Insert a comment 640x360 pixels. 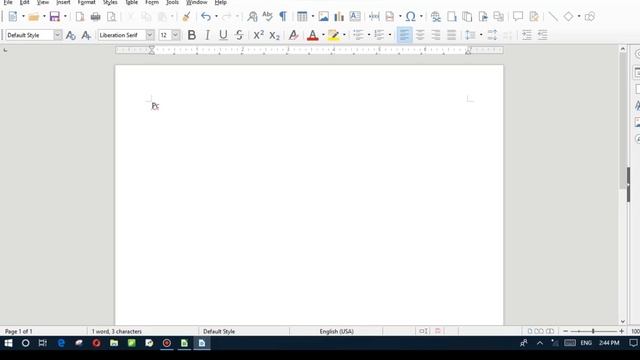click(x=518, y=16)
